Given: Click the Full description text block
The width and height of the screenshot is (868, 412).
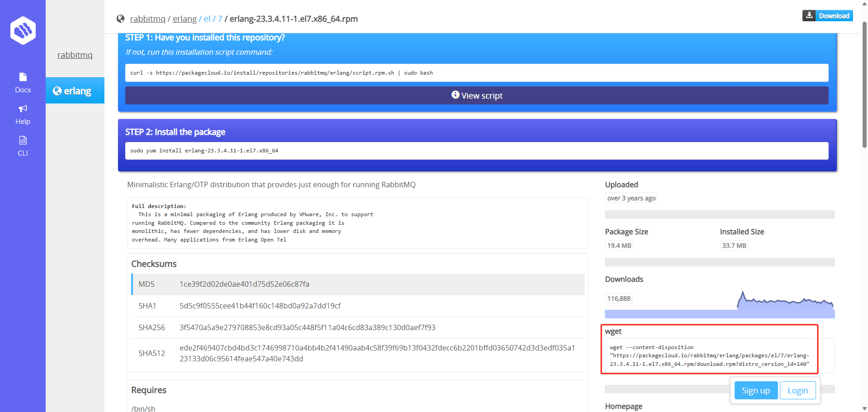Looking at the screenshot, I should click(358, 223).
